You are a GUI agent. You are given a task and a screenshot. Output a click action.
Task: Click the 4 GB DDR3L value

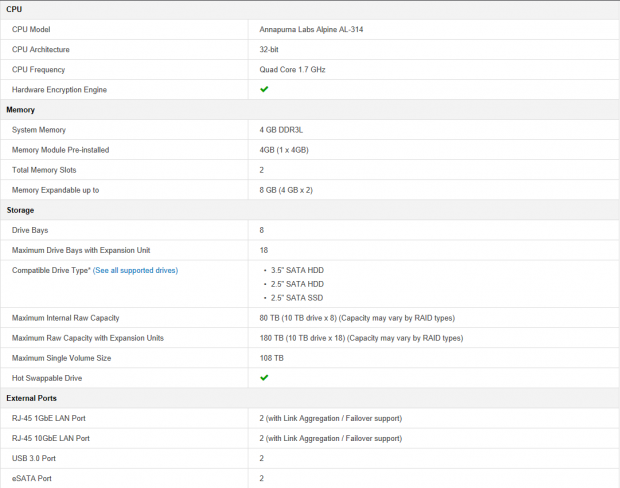coord(281,130)
